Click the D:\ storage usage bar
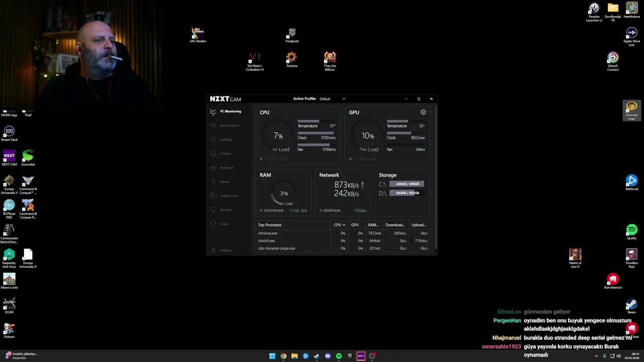Screen dimensions: 644x362 [407, 193]
